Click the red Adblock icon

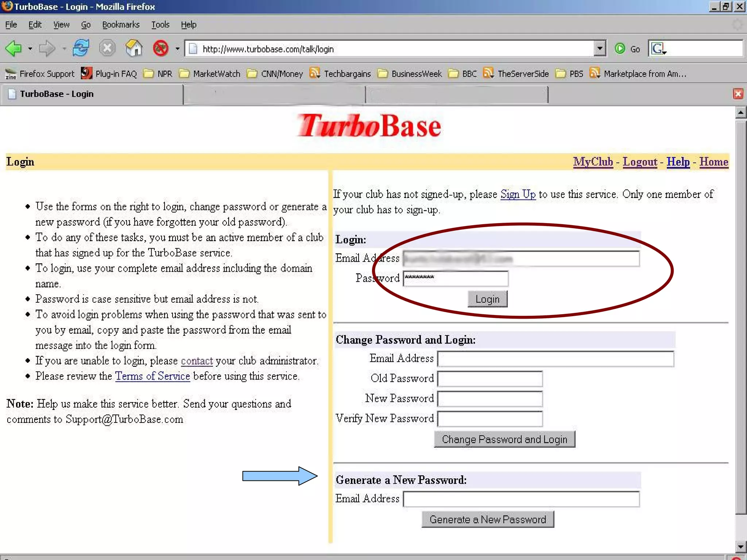[x=160, y=48]
